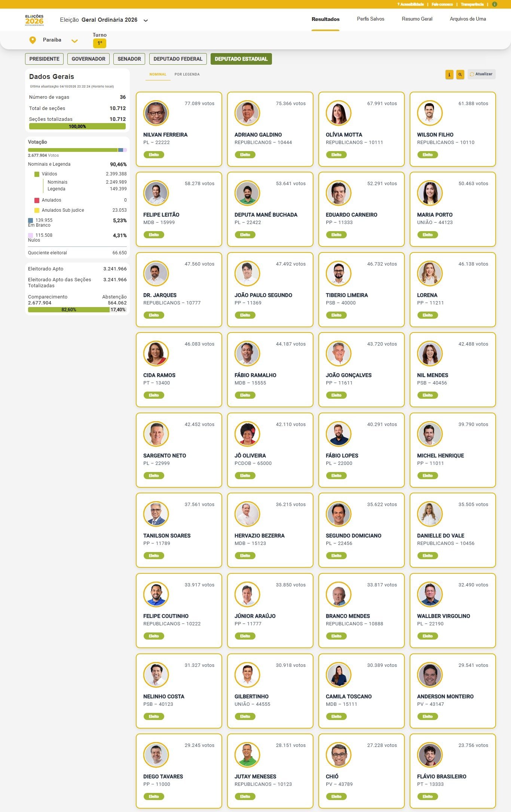Click the yellow Anulados Sub judice swatch

tap(37, 211)
